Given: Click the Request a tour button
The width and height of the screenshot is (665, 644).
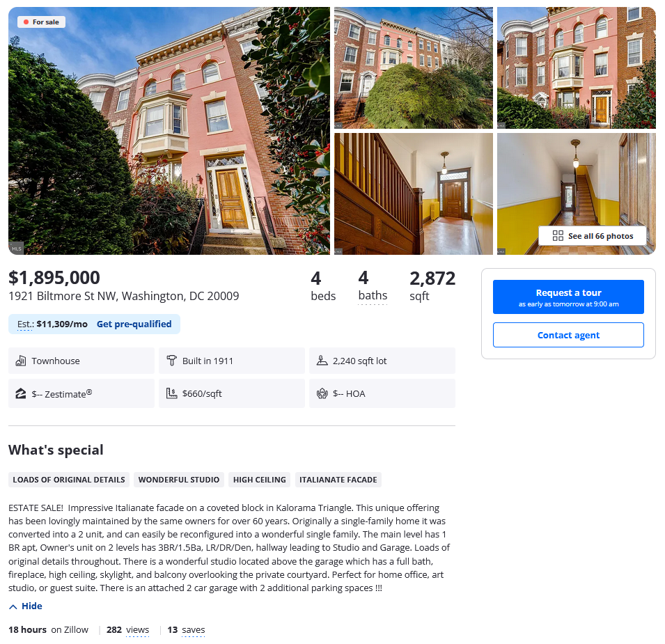Looking at the screenshot, I should [x=568, y=297].
